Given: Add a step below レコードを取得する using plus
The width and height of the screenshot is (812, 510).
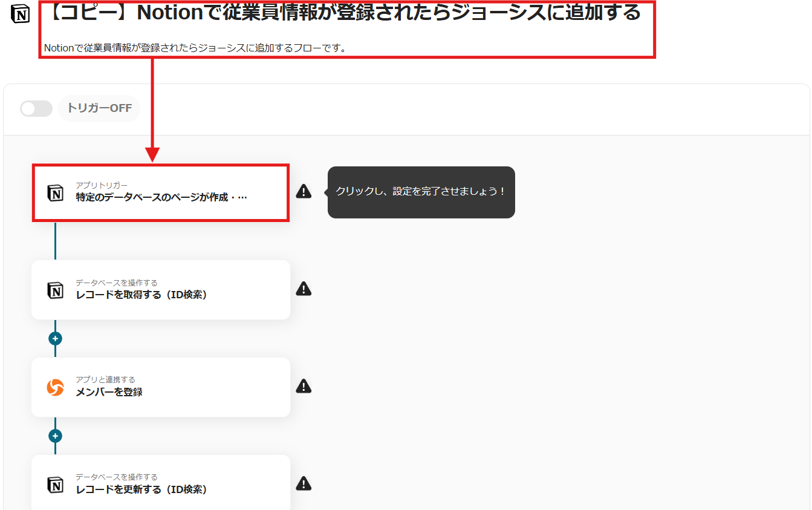Looking at the screenshot, I should (56, 338).
